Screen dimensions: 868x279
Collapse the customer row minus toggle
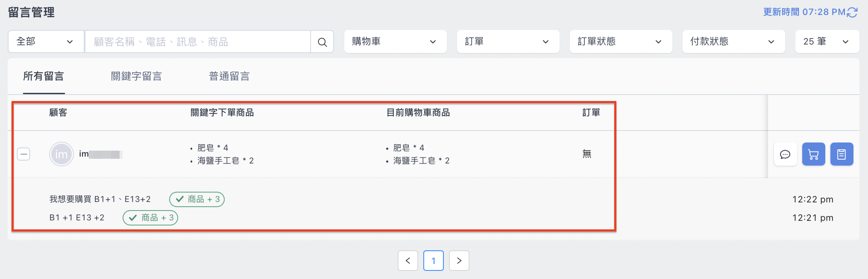(23, 154)
